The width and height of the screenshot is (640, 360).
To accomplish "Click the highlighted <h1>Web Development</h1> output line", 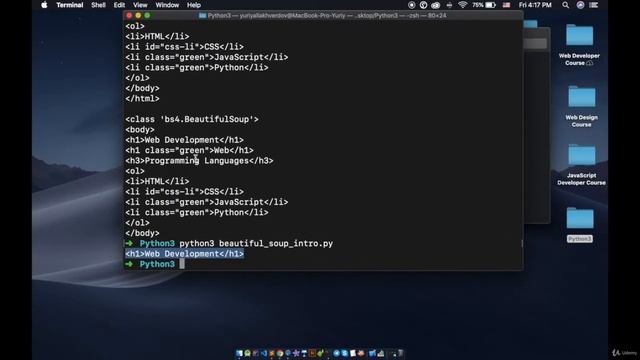I will [184, 254].
